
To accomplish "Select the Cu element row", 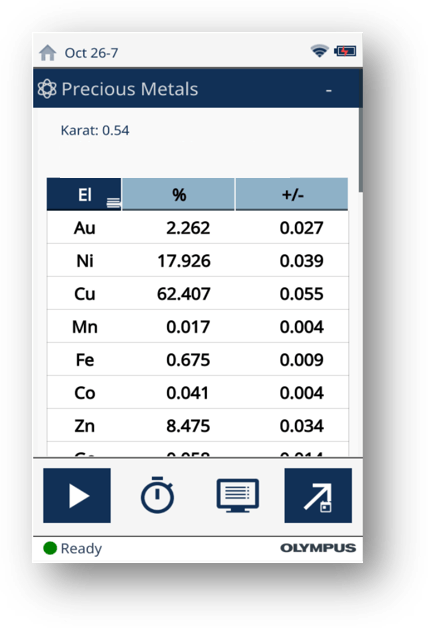I will (198, 294).
